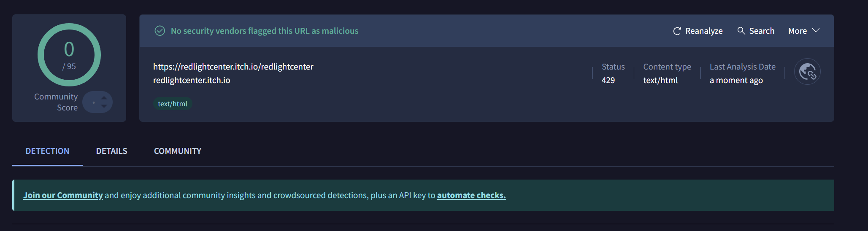Click the green checkmark status icon
The height and width of the screenshot is (231, 868).
coord(160,31)
